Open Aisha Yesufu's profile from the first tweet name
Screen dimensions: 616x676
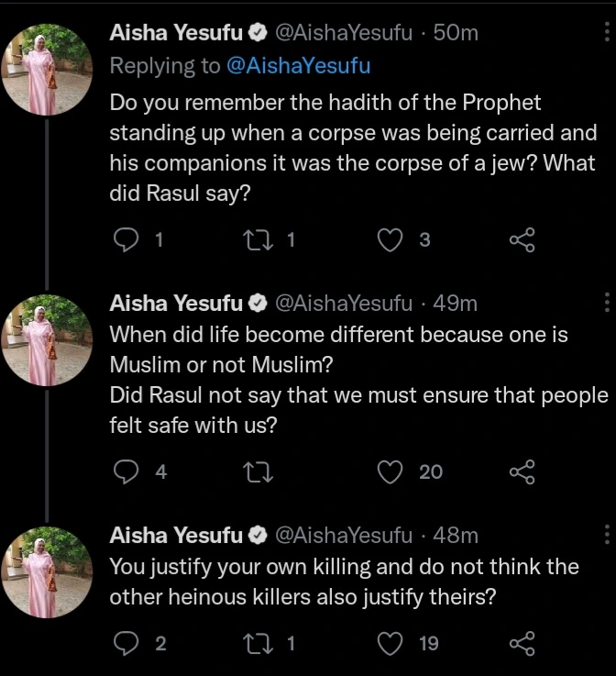[x=176, y=34]
